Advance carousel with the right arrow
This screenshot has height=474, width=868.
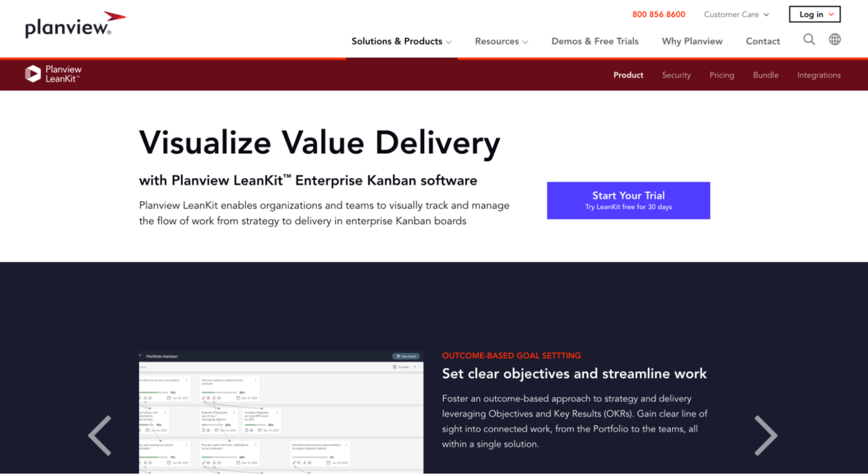[766, 436]
